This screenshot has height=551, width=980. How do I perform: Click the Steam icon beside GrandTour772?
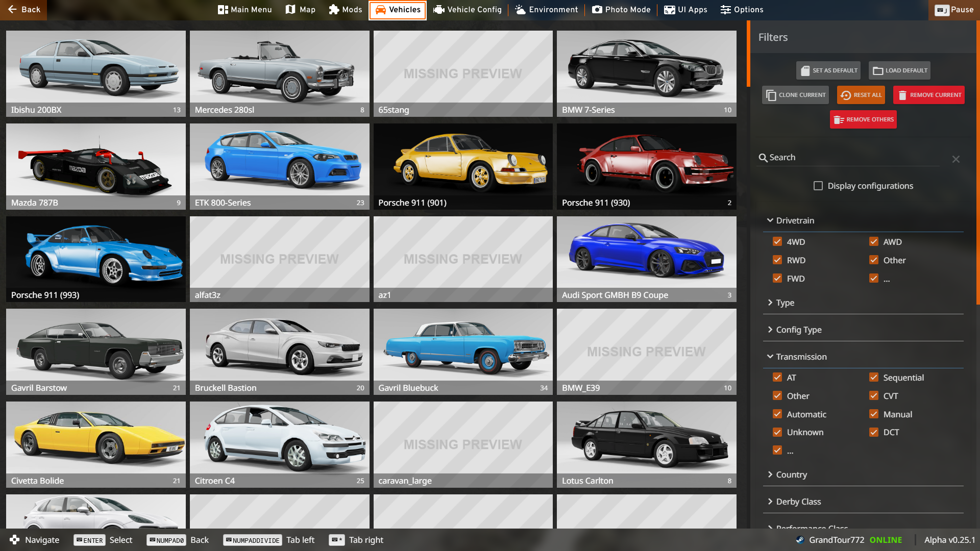pyautogui.click(x=800, y=540)
